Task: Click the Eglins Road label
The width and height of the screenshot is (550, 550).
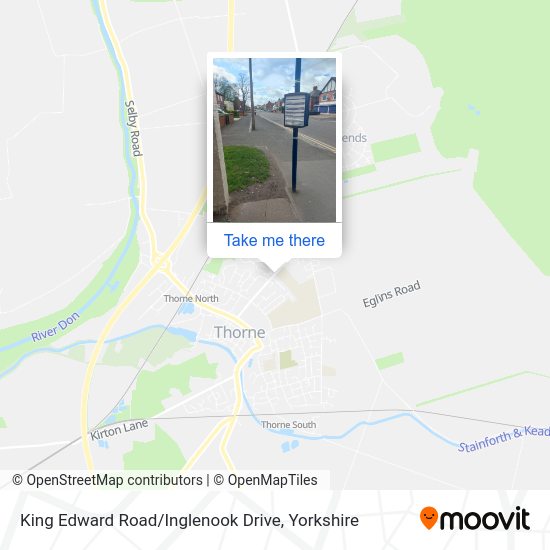Action: [x=391, y=294]
